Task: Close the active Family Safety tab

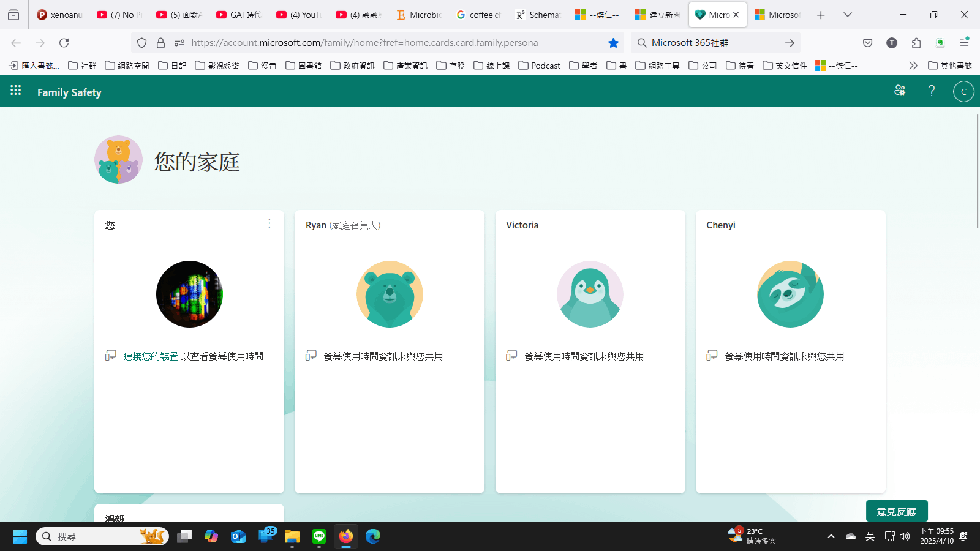Action: pyautogui.click(x=736, y=15)
